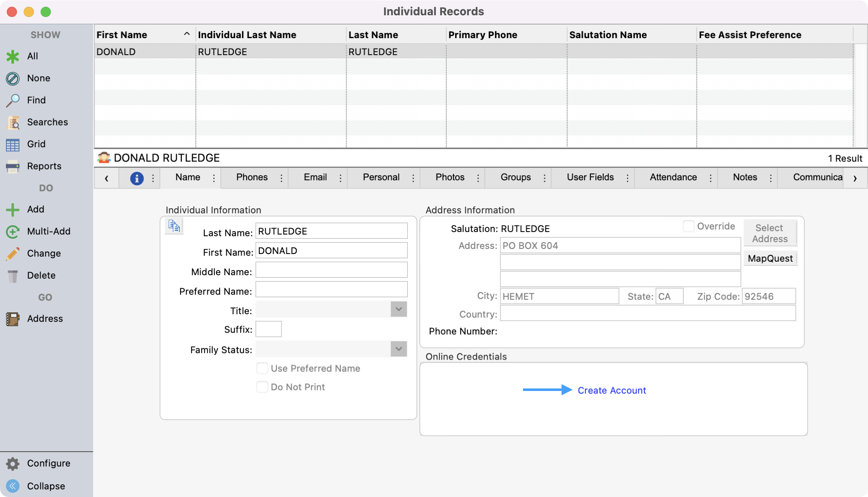Open the User Fields tab
Image resolution: width=868 pixels, height=497 pixels.
590,177
